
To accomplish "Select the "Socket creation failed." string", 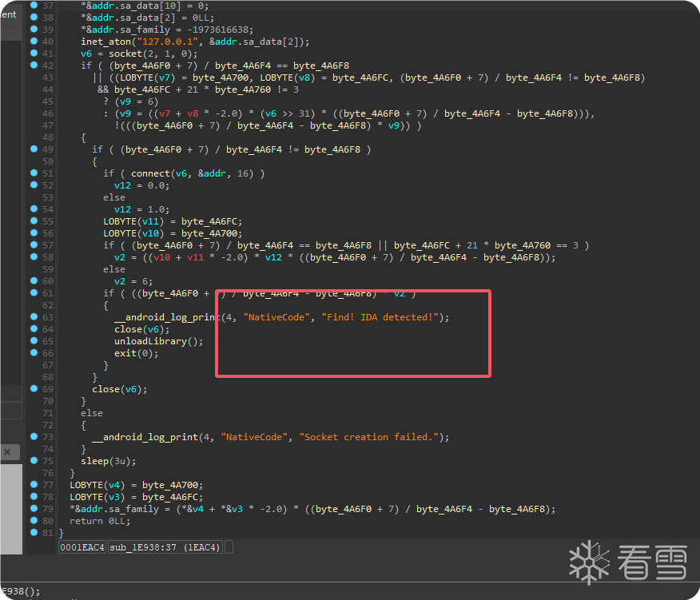I will point(368,437).
